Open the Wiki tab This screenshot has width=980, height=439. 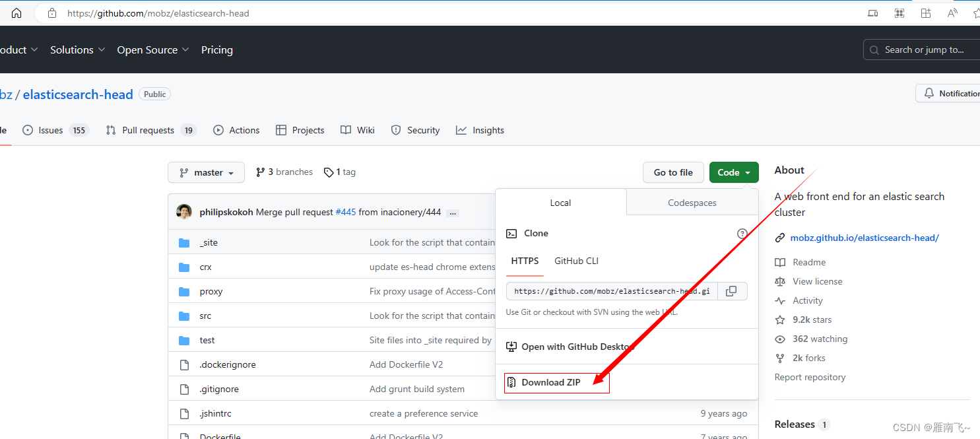pyautogui.click(x=358, y=130)
